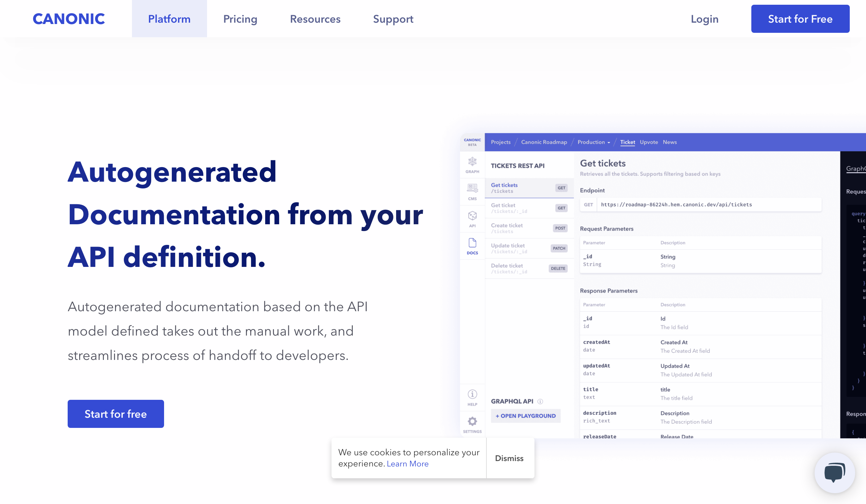The image size is (866, 504).
Task: Open the Help icon in the sidebar
Action: (x=472, y=397)
